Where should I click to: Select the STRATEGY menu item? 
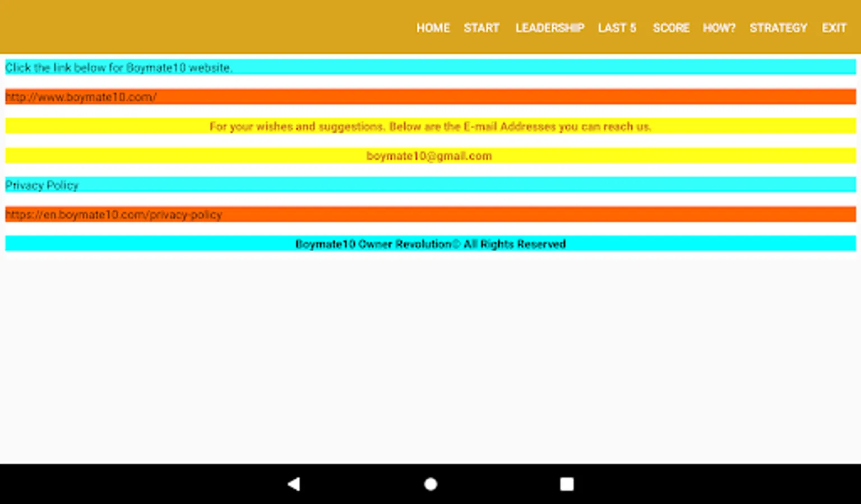[x=778, y=27]
